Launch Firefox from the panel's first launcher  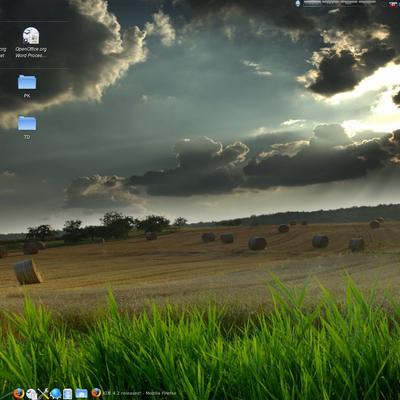(19, 394)
